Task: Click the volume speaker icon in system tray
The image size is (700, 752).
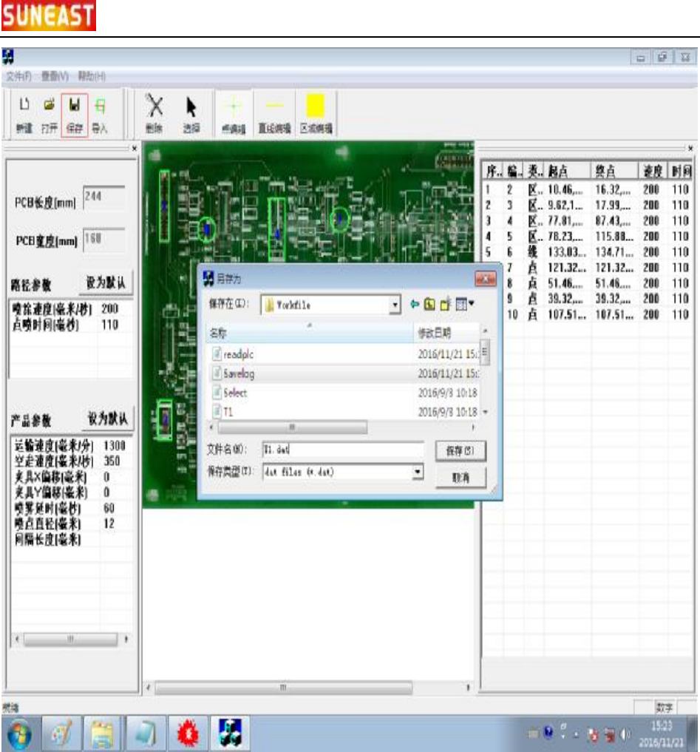Action: pos(625,734)
